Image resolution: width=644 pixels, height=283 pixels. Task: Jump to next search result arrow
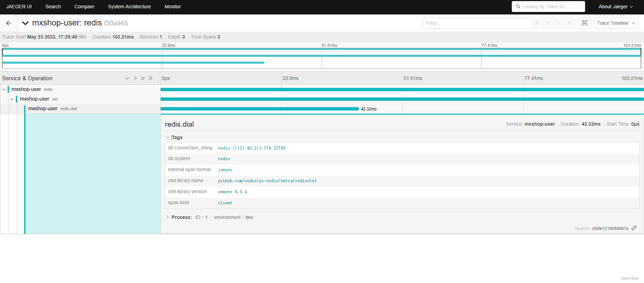click(559, 23)
